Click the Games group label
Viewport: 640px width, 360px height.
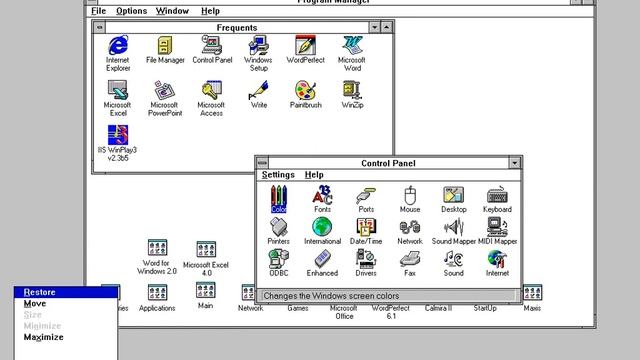coord(298,308)
